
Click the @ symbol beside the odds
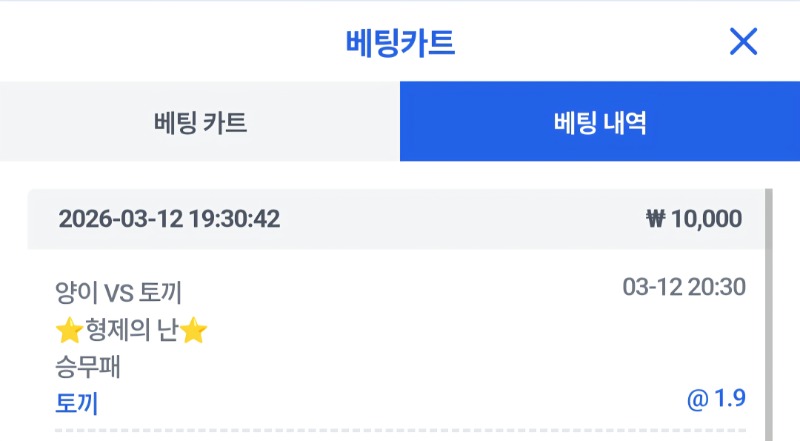point(697,400)
